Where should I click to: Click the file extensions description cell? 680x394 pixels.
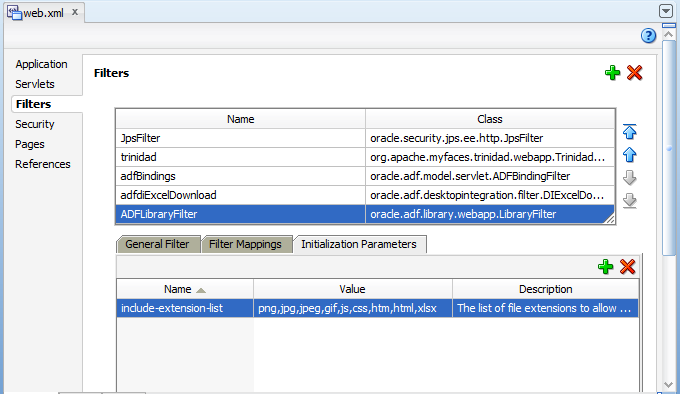(x=546, y=308)
